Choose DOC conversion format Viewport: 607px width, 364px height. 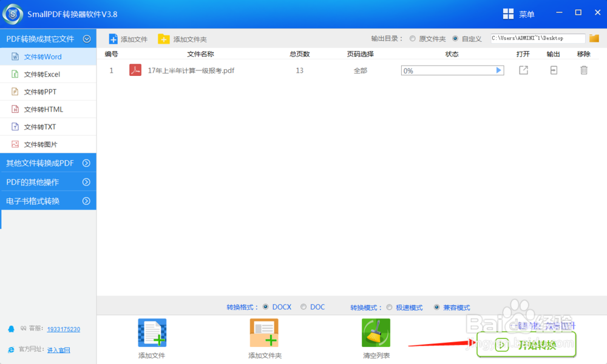[x=303, y=307]
